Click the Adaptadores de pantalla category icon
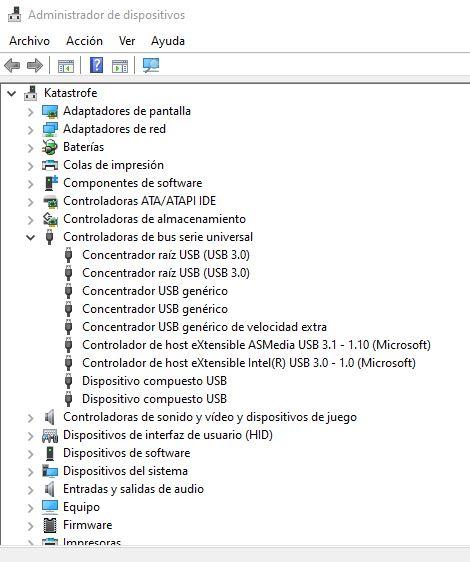This screenshot has height=562, width=470. 50,111
